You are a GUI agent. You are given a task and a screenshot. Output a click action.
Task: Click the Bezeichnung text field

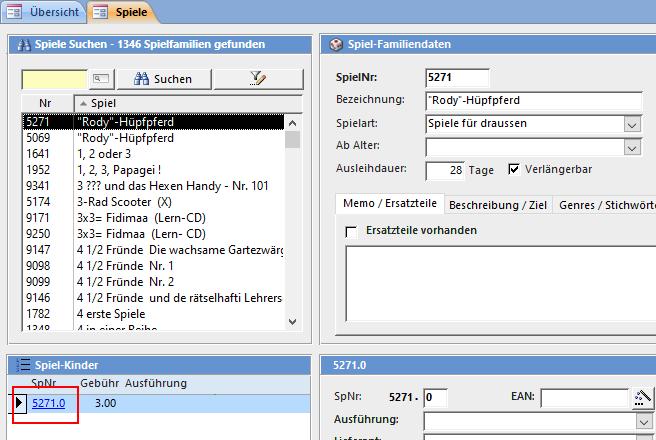point(533,101)
